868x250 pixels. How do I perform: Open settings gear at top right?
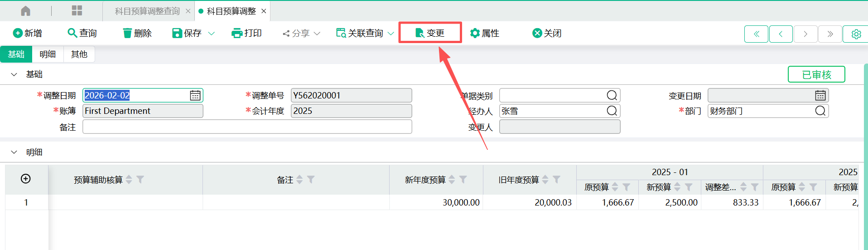[856, 34]
